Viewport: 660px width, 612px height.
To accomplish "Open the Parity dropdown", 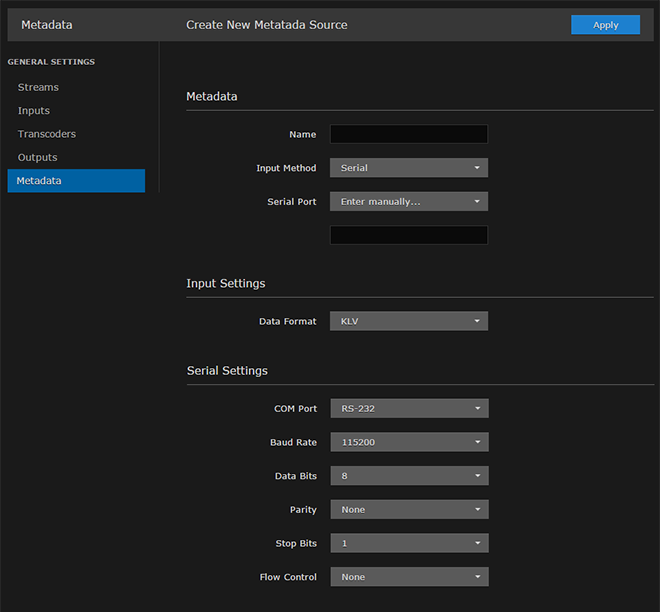I will point(408,510).
